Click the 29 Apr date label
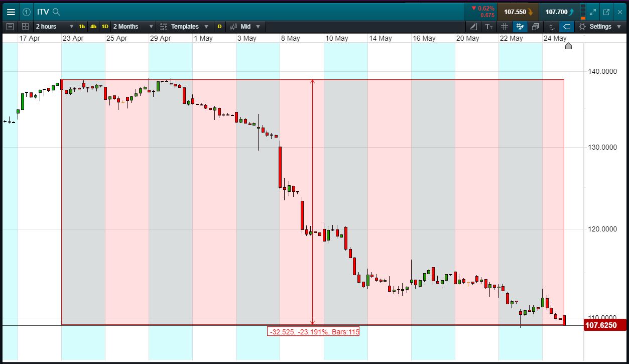Viewport: 629px width, 364px height. click(x=161, y=38)
